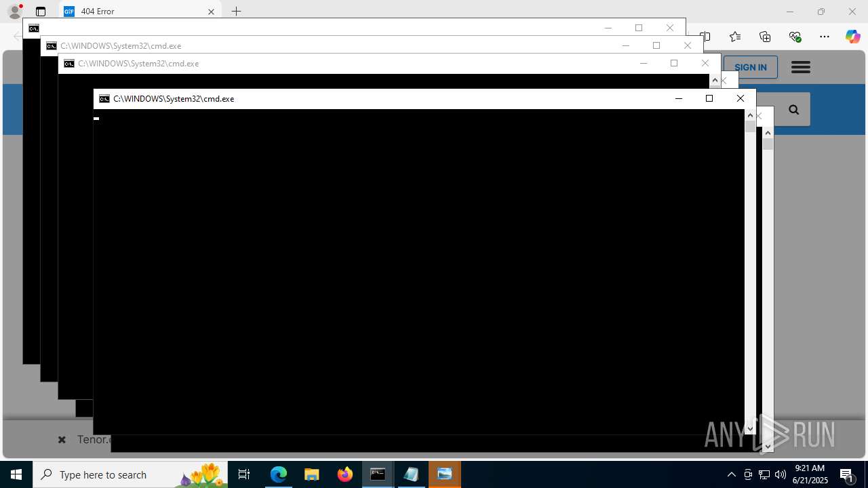Screen dimensions: 868x488
Task: Launch Firefox from the taskbar
Action: pyautogui.click(x=345, y=474)
